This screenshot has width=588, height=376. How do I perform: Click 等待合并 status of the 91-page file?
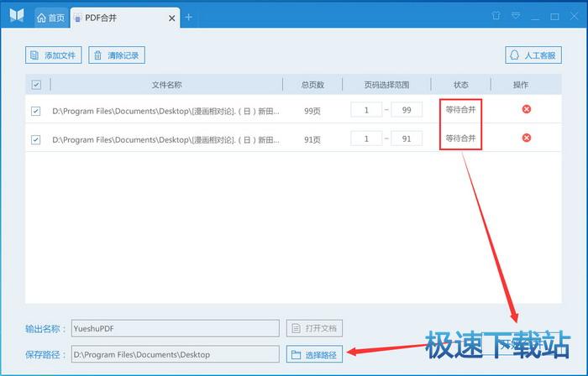point(460,138)
